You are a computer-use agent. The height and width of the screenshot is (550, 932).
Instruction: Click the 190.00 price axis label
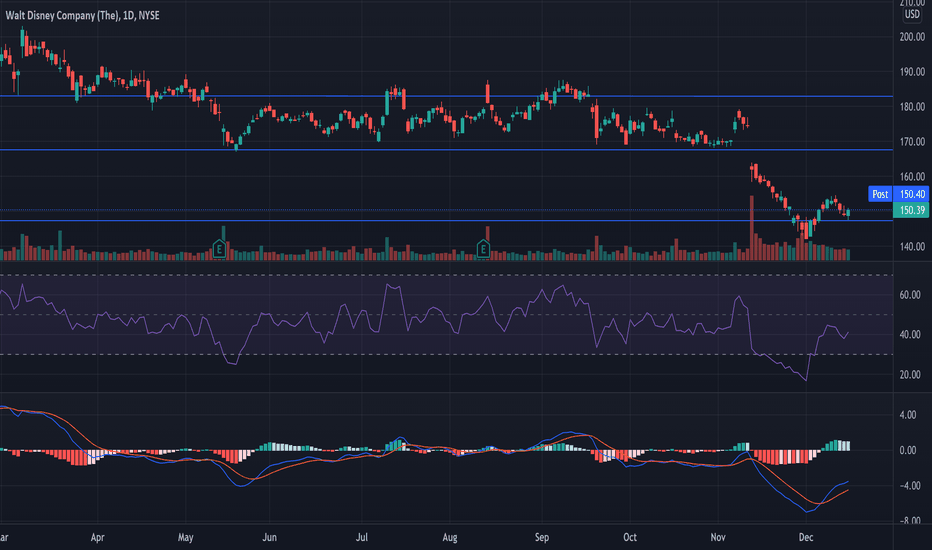[912, 72]
